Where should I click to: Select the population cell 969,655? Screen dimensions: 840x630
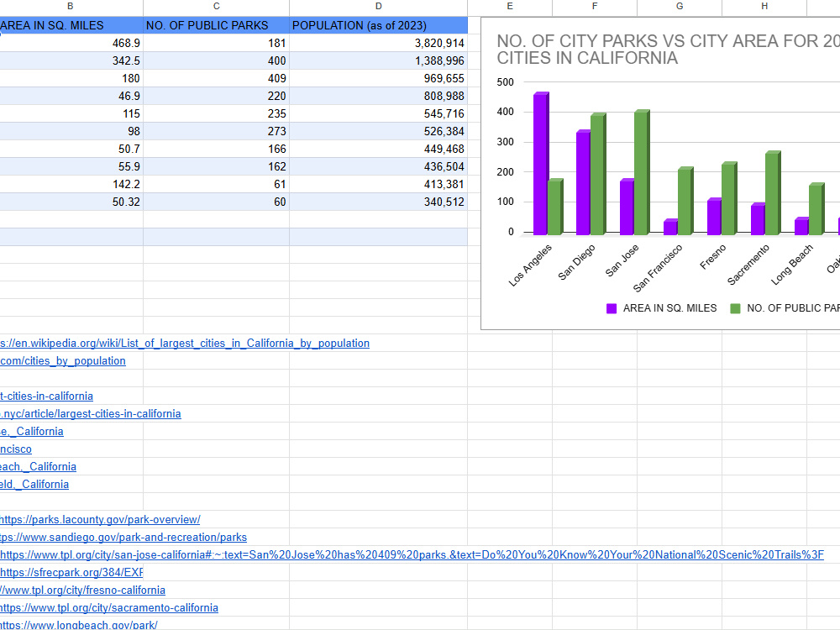click(378, 78)
